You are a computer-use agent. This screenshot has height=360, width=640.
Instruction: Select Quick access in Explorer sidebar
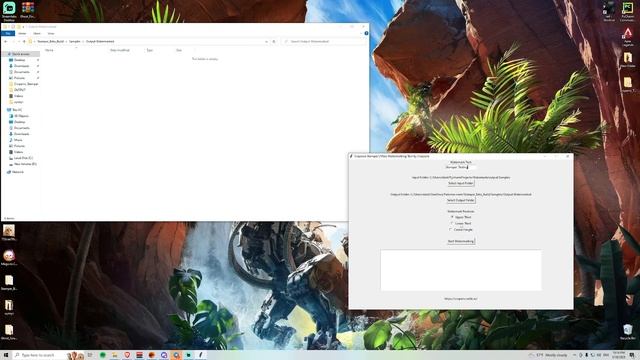coord(20,54)
